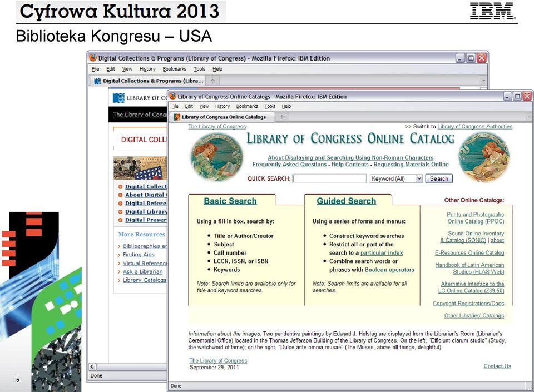Open File menu in Digital Collections window

[95, 69]
